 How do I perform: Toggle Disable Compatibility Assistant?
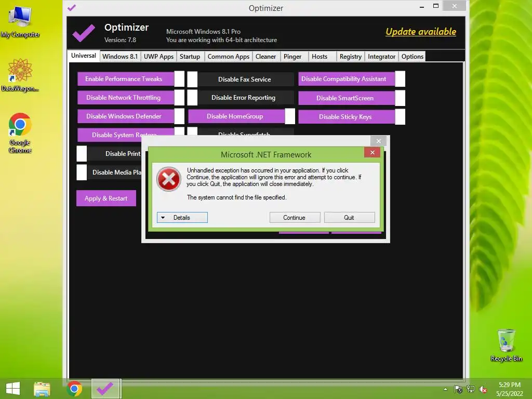tap(352, 79)
